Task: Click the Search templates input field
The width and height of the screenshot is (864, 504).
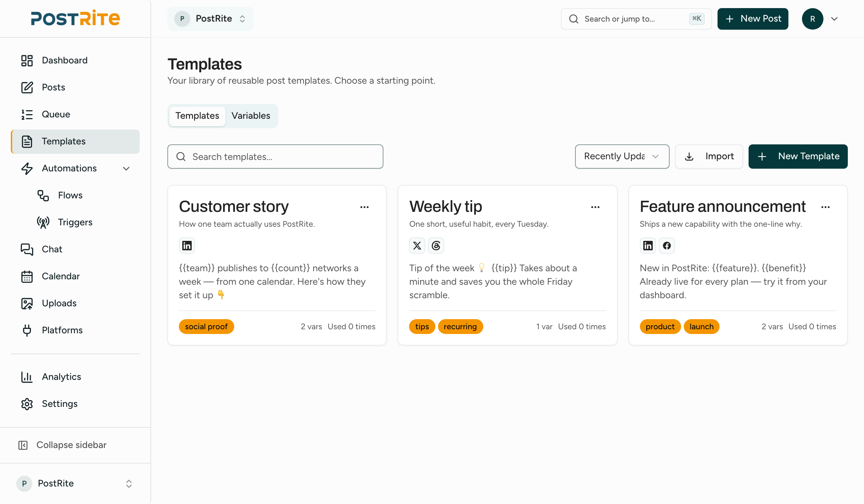Action: 275,157
